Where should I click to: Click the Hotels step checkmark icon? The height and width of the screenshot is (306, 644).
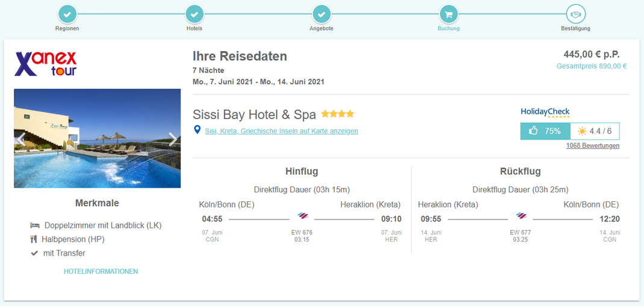[194, 13]
